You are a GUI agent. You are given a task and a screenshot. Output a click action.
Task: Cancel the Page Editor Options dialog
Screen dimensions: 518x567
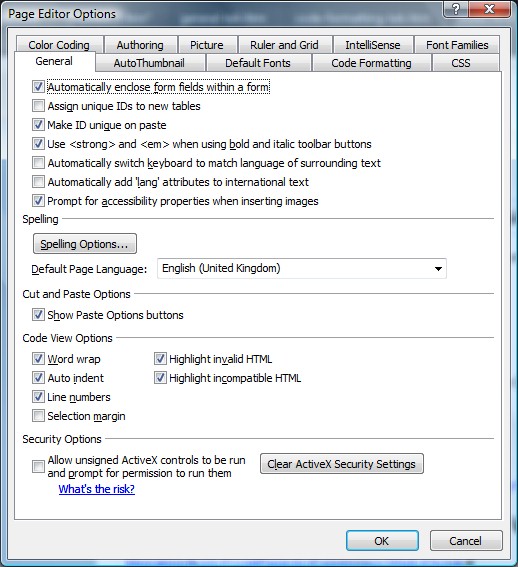[x=466, y=541]
